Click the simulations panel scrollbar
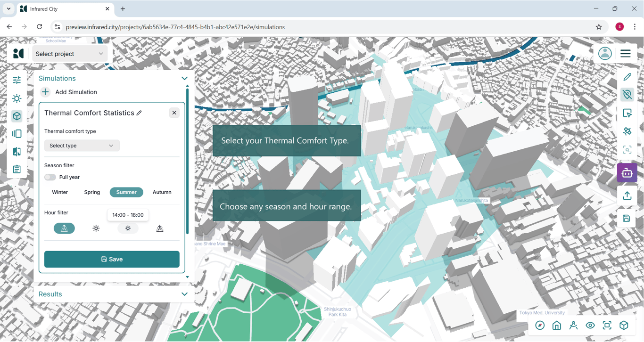The height and width of the screenshot is (342, 644). tap(187, 160)
